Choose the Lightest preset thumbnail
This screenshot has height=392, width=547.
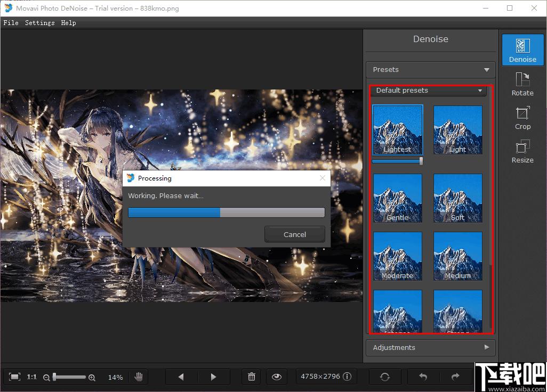tap(398, 129)
